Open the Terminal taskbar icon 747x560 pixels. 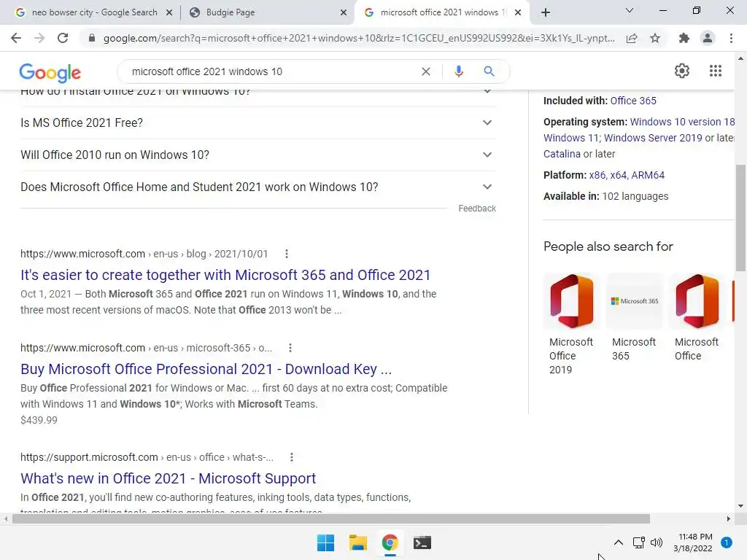(x=422, y=542)
